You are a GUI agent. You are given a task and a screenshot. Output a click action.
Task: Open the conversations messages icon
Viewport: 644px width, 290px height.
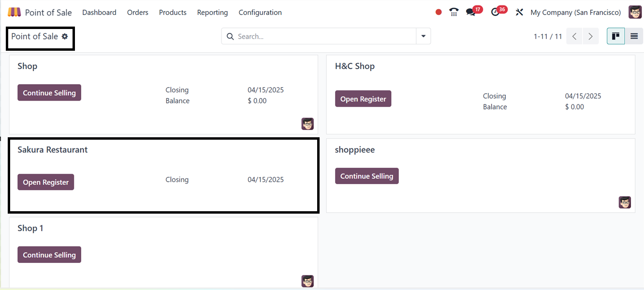point(470,12)
